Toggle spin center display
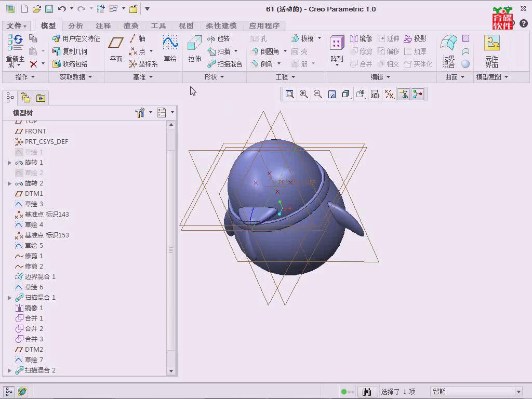This screenshot has width=532, height=399. coord(418,94)
